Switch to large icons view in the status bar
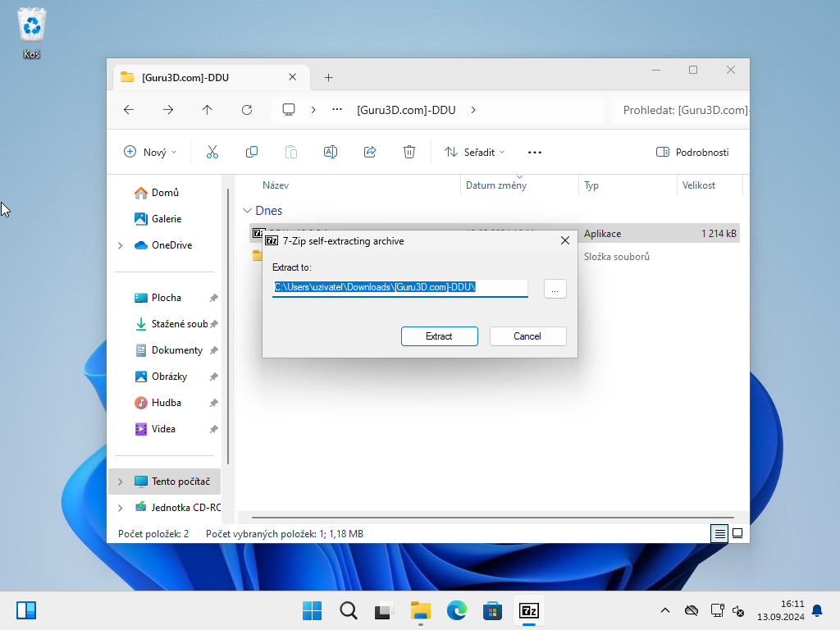The width and height of the screenshot is (840, 630). tap(737, 533)
